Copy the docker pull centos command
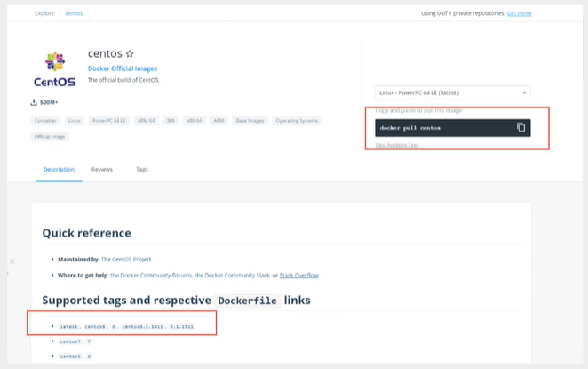Viewport: 588px width, 369px height. coord(520,127)
